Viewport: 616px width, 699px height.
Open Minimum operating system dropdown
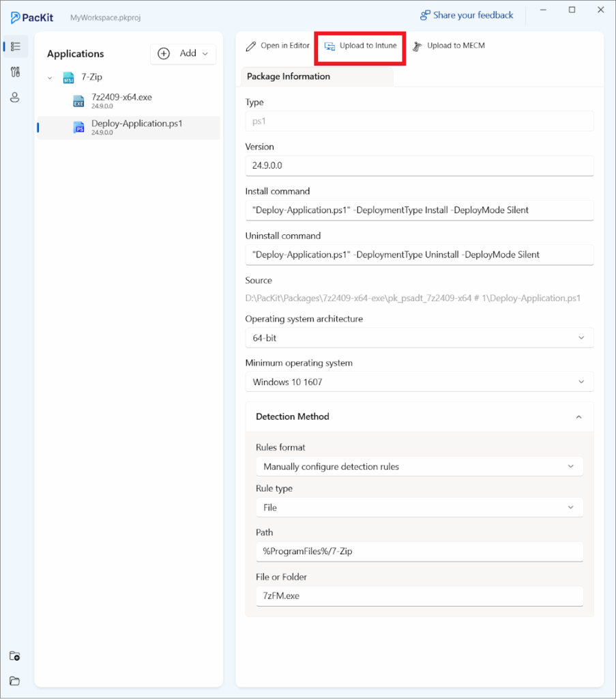click(x=419, y=382)
